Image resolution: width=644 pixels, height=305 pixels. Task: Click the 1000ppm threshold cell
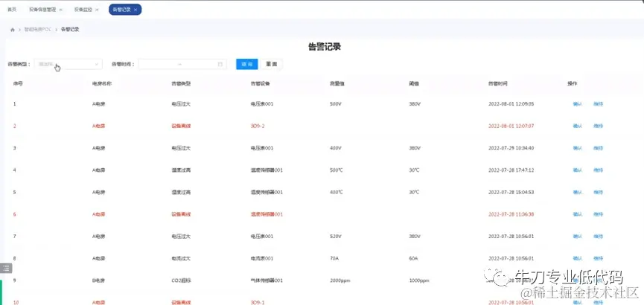[x=419, y=280]
